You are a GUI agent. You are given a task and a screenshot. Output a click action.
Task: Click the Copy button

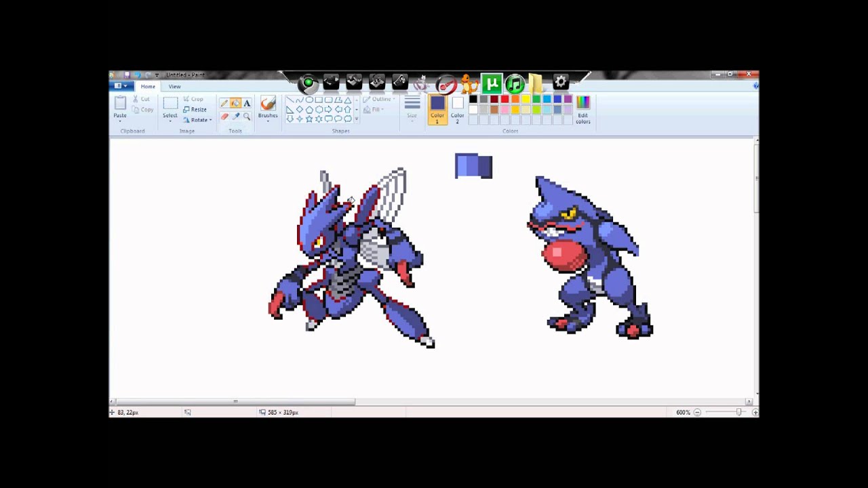point(141,109)
